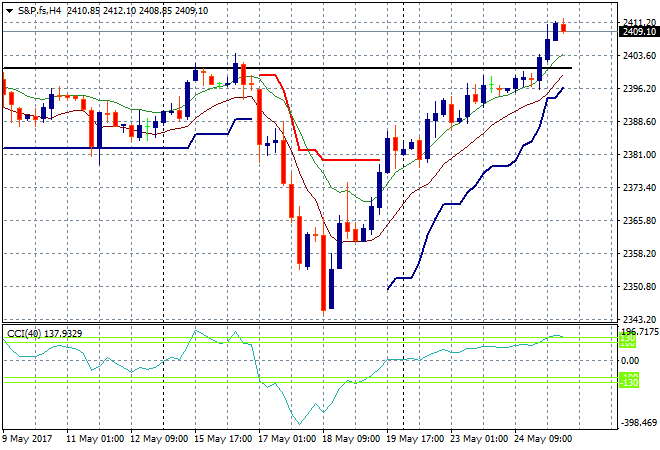Click the 2365.80 price axis label
Image resolution: width=660 pixels, height=450 pixels.
[639, 221]
